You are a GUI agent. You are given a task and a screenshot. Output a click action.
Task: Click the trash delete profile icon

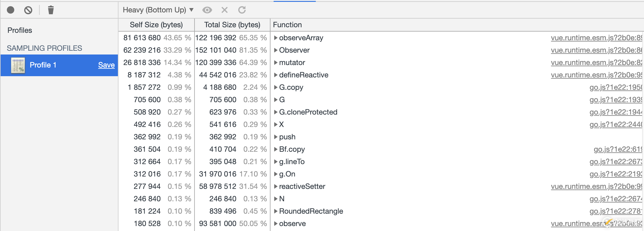pos(51,10)
